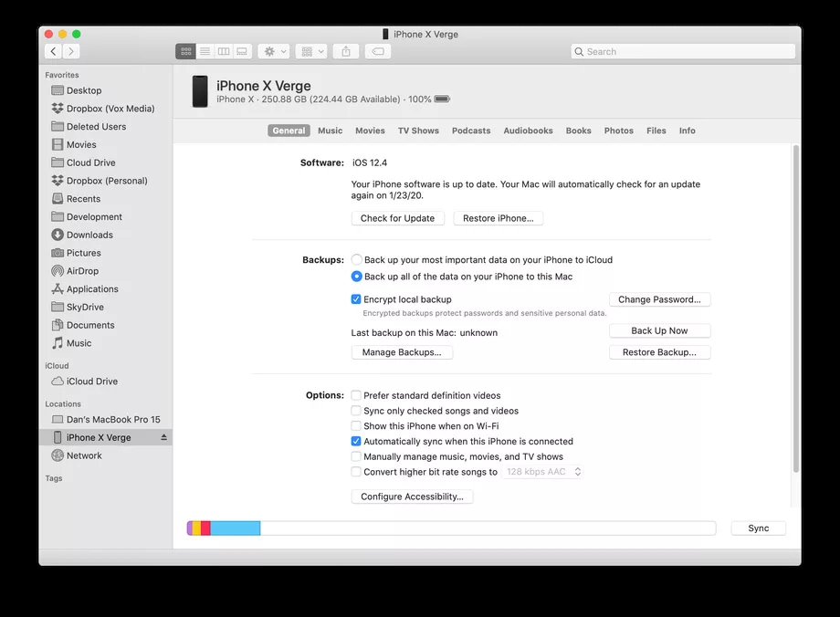Toggle Encrypt local backup checkbox

[x=356, y=299]
